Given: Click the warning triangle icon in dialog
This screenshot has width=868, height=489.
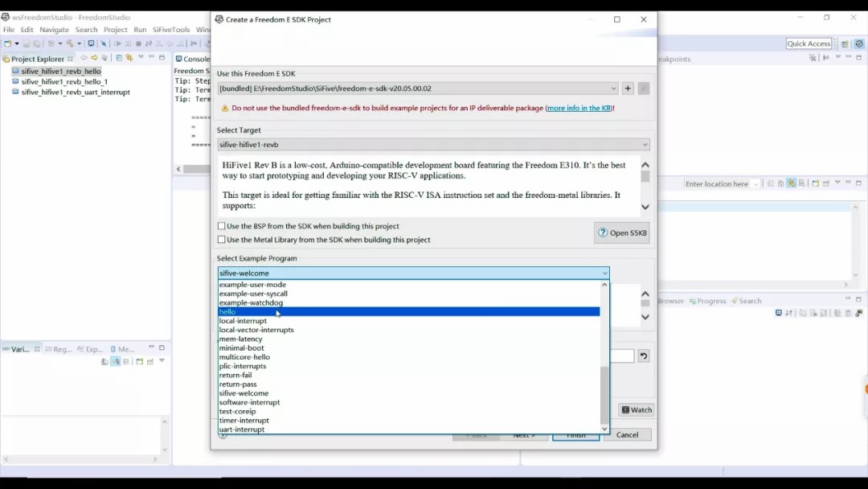Looking at the screenshot, I should tap(225, 108).
